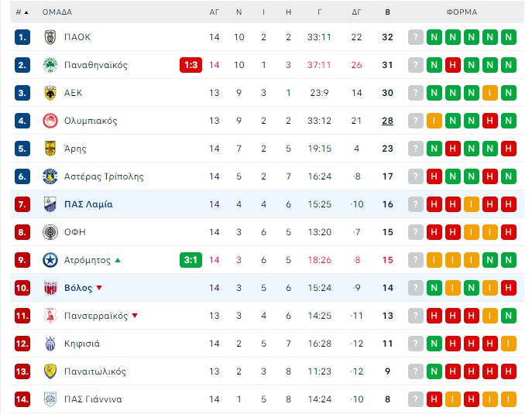The image size is (532, 414).
Task: Click the Παναιτωλικός yellow shield crest
Action: (50, 371)
